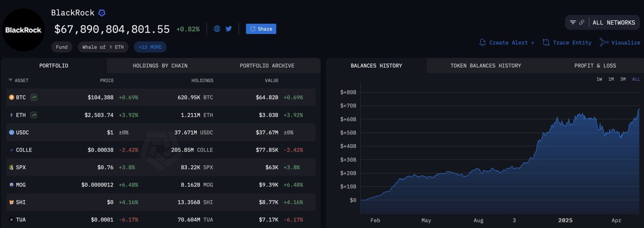
Task: Click Trace Entity
Action: (567, 42)
